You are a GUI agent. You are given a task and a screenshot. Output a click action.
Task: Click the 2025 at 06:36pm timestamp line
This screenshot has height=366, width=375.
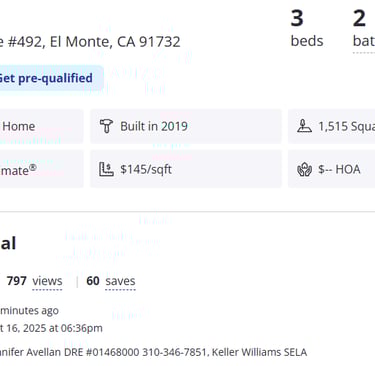click(x=51, y=328)
